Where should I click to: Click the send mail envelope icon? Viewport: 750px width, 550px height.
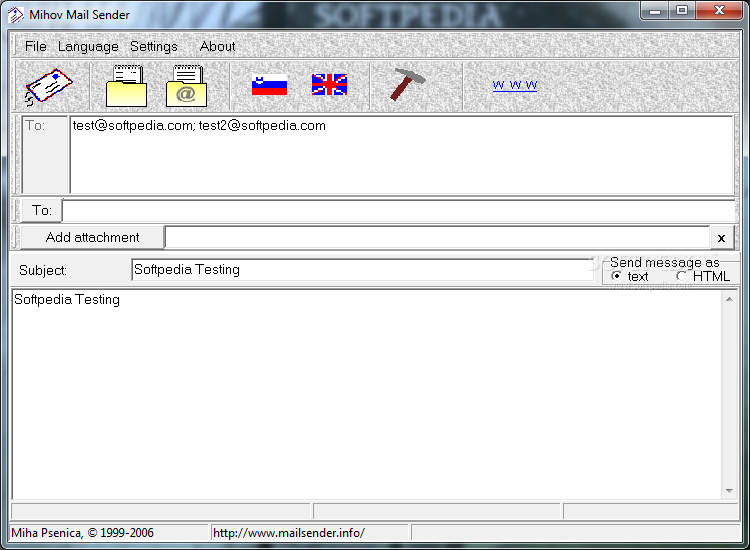[x=49, y=87]
